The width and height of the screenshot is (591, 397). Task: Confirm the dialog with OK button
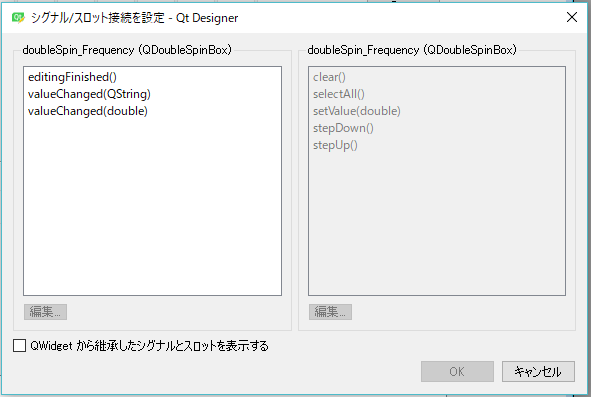click(457, 371)
